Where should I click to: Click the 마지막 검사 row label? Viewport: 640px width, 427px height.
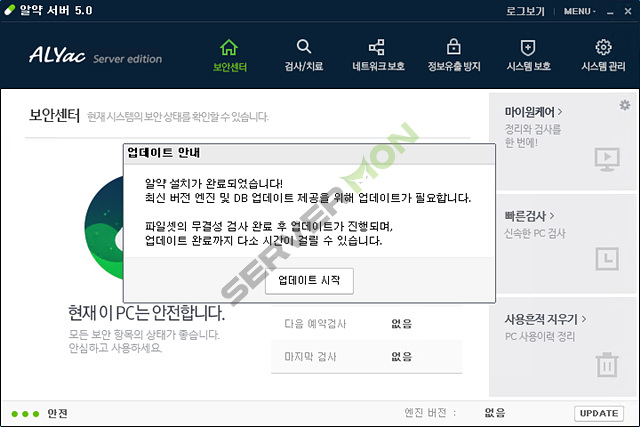310,357
